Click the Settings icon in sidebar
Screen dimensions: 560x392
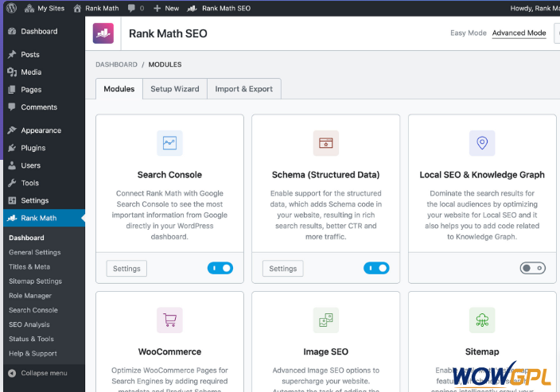click(x=12, y=200)
